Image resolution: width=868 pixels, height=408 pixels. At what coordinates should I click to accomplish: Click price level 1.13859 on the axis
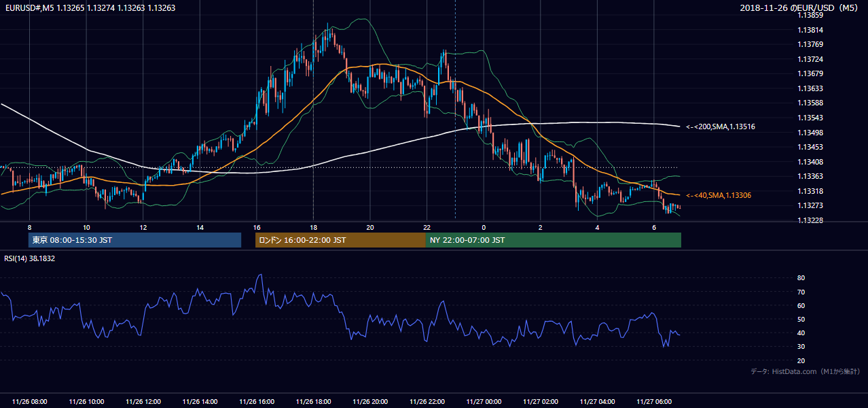pyautogui.click(x=811, y=15)
